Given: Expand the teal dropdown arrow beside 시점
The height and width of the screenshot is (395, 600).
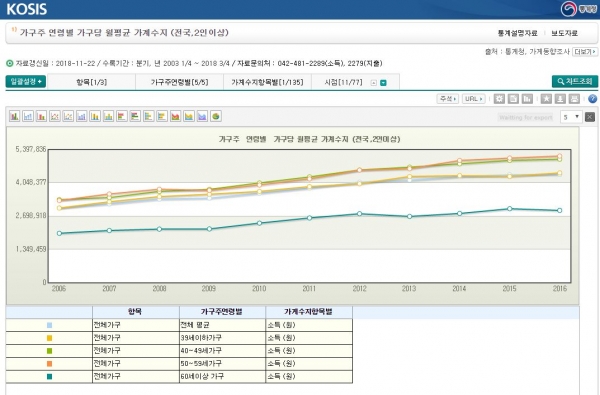Looking at the screenshot, I should [383, 83].
